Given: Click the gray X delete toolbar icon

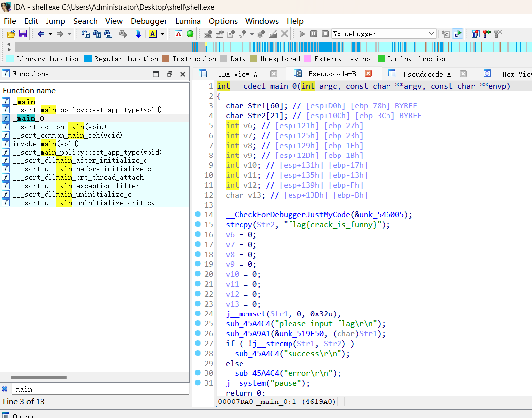Looking at the screenshot, I should pos(285,34).
